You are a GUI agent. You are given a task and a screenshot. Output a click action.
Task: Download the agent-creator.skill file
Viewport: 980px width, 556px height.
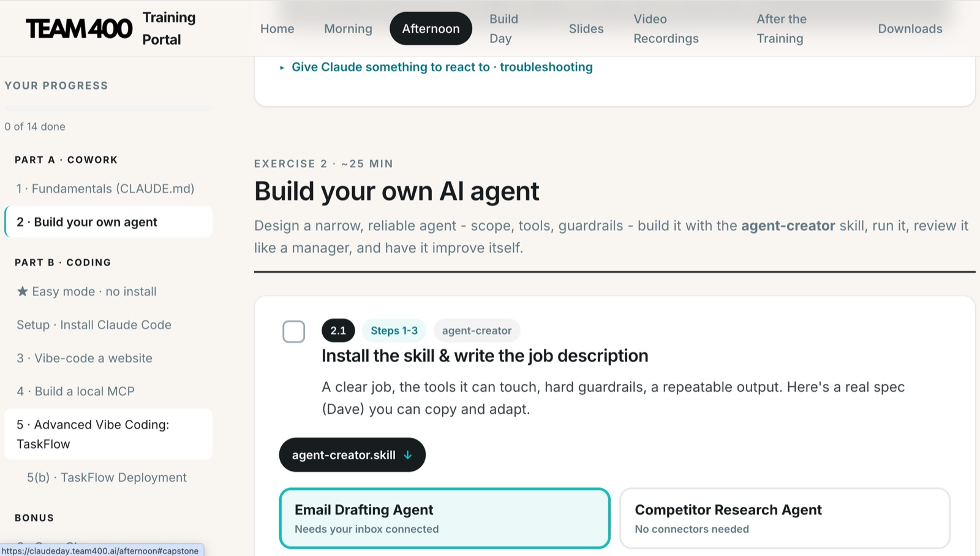point(352,455)
